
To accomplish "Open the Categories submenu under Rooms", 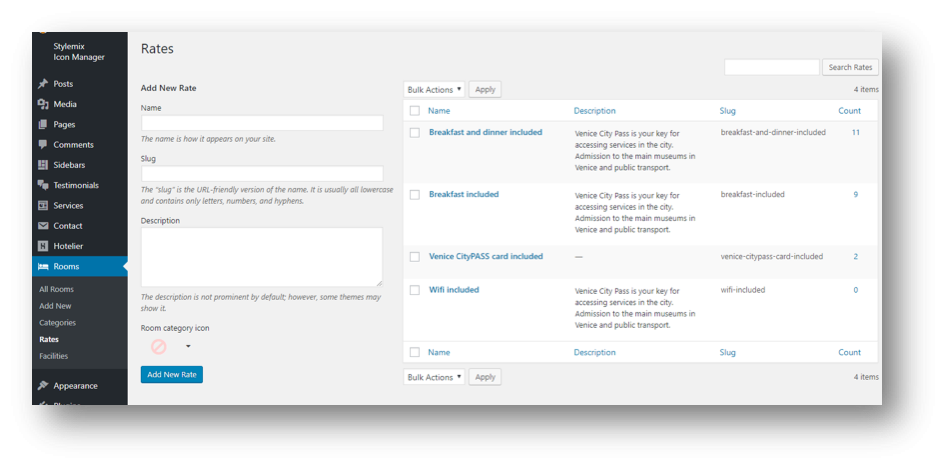I will click(x=57, y=323).
